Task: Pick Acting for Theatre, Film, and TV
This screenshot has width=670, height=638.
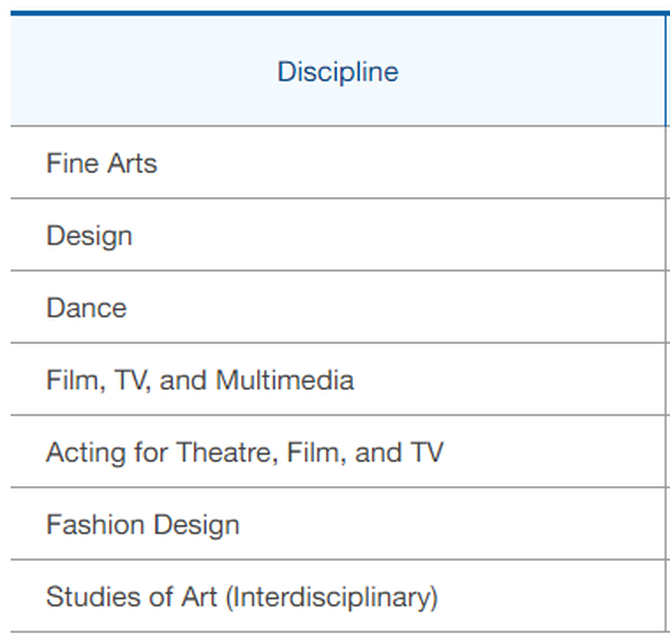Action: 338,451
